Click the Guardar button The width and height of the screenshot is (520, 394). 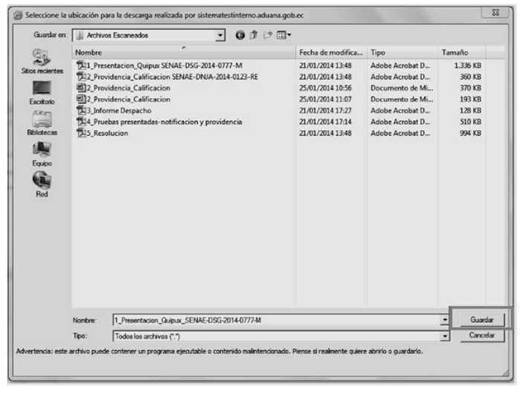[481, 320]
